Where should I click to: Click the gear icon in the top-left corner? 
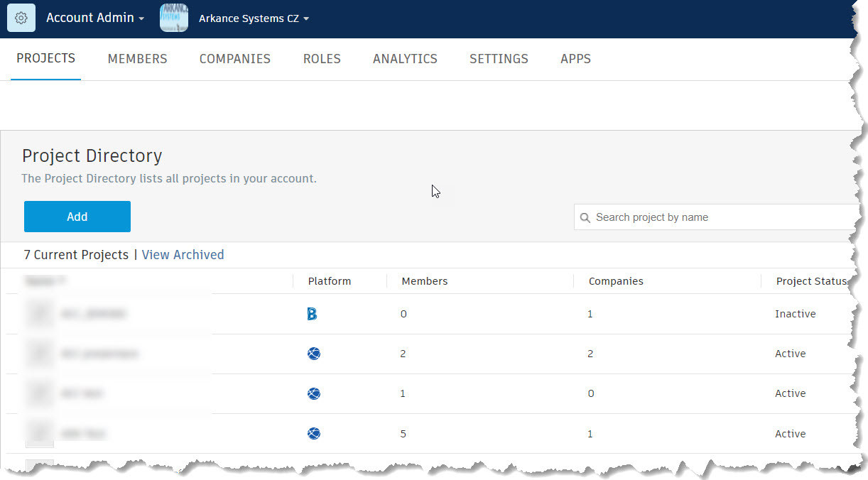(21, 18)
